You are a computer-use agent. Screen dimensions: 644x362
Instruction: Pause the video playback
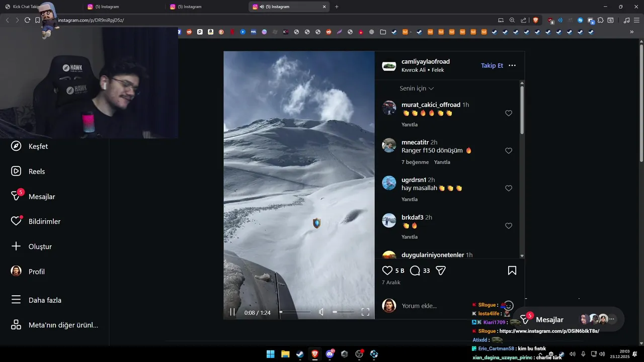(232, 312)
